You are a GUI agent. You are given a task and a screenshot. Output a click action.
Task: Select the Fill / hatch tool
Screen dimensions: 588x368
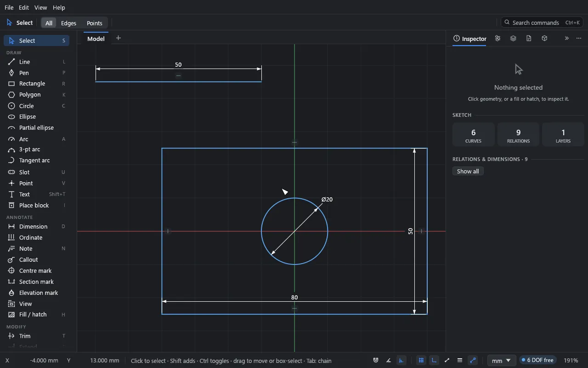37,315
